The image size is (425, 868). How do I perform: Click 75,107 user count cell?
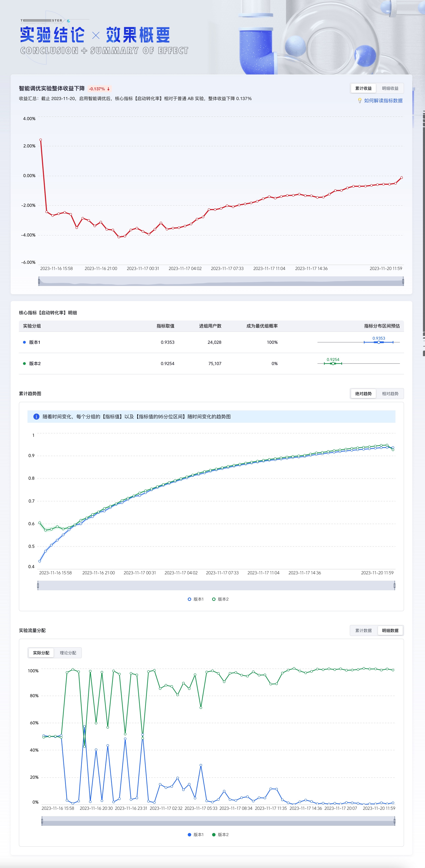(x=215, y=364)
